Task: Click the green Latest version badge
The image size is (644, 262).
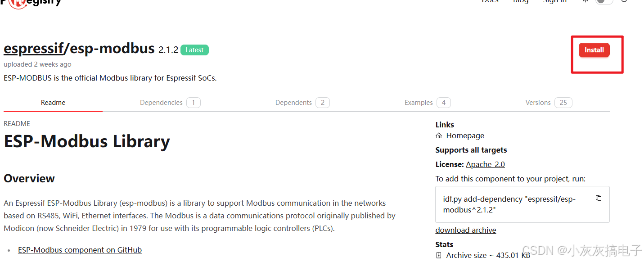Action: tap(195, 50)
